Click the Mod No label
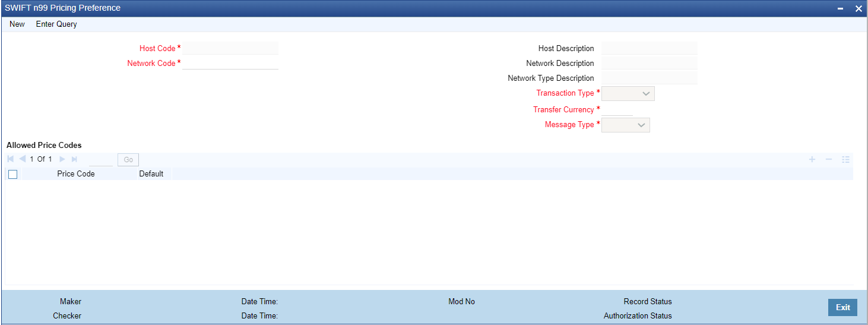 (x=461, y=302)
